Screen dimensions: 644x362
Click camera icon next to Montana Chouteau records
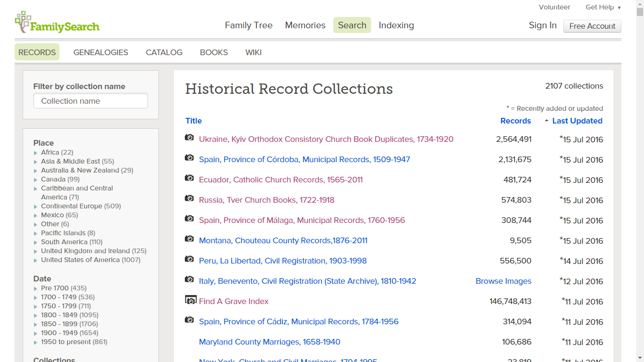point(190,239)
